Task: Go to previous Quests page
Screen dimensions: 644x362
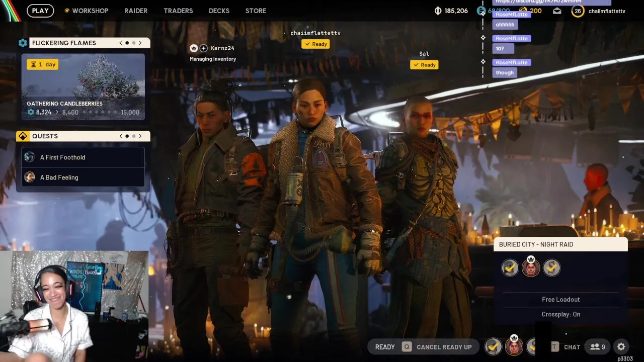Action: [x=121, y=136]
